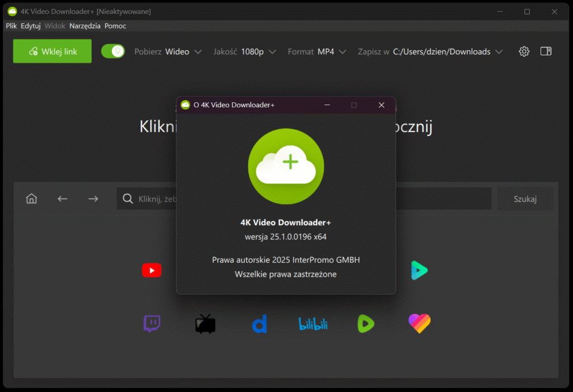Open the Dailymotion blue d icon
The height and width of the screenshot is (392, 573).
coord(260,324)
